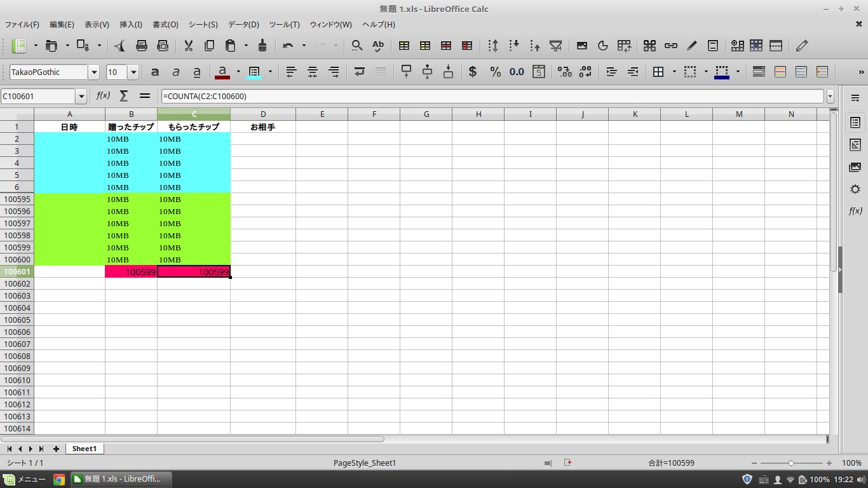Screen dimensions: 868x488
Task: Insert an image via the toolbar
Action: pyautogui.click(x=582, y=46)
